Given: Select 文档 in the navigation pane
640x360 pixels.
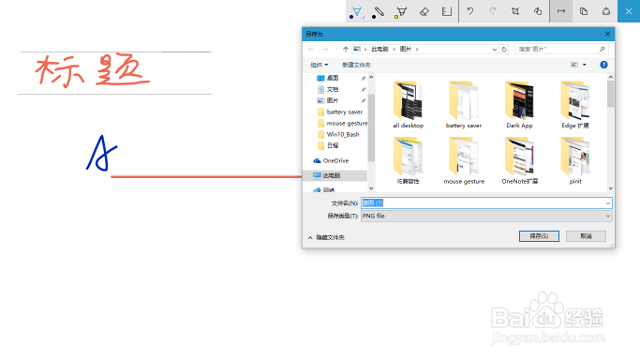Looking at the screenshot, I should 332,89.
